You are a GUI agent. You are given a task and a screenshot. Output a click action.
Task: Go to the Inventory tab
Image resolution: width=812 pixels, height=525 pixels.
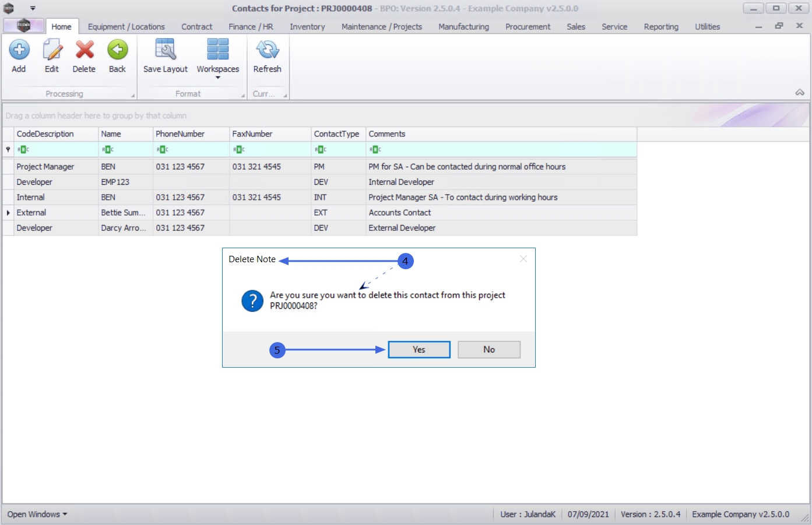pos(307,27)
